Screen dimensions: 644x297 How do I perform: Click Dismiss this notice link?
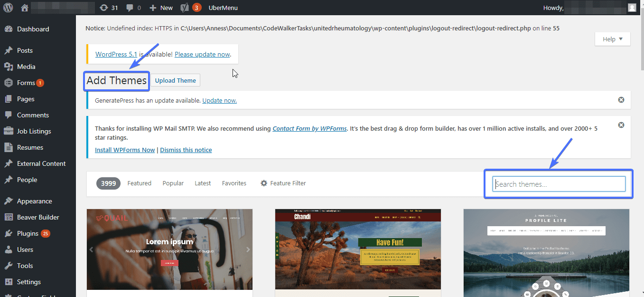[186, 150]
